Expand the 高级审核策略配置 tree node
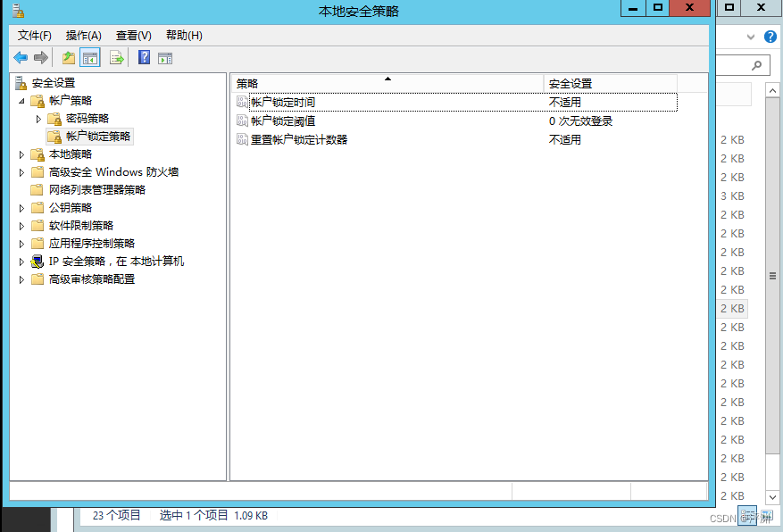The image size is (783, 532). coord(21,279)
